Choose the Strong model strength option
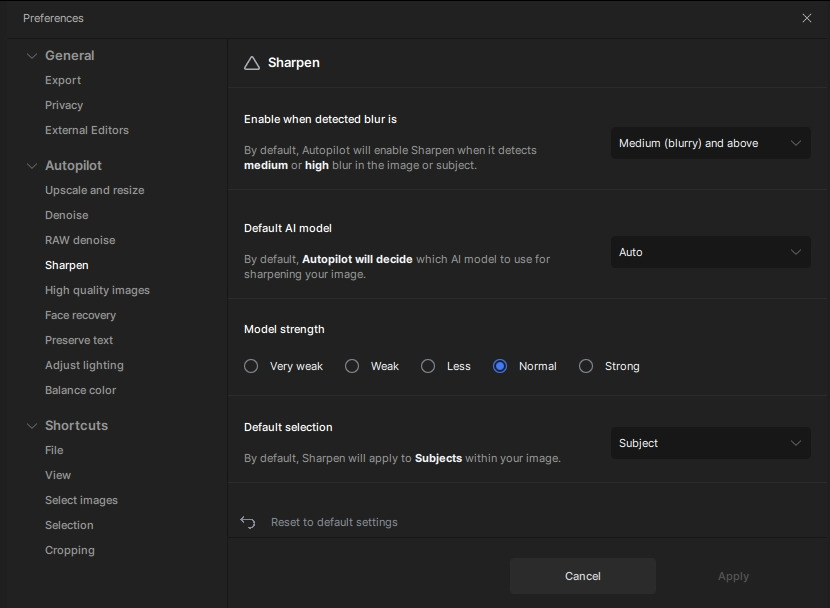 tap(586, 366)
